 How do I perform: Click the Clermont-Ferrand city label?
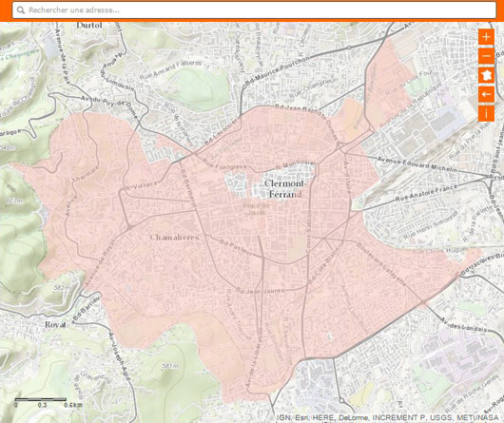click(x=285, y=189)
